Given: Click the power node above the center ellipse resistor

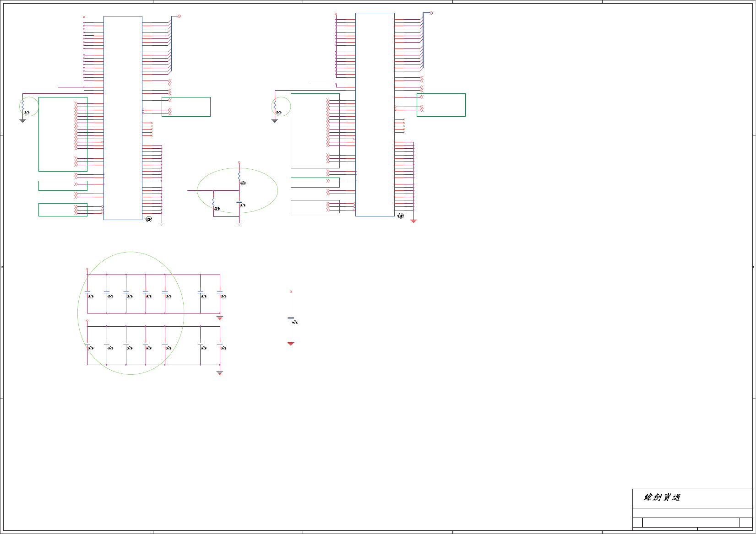Looking at the screenshot, I should click(x=239, y=162).
